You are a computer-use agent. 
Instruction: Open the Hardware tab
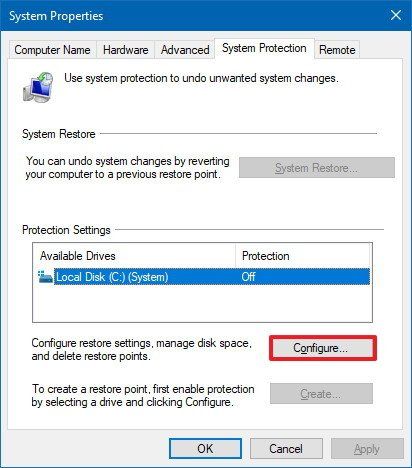pos(125,50)
